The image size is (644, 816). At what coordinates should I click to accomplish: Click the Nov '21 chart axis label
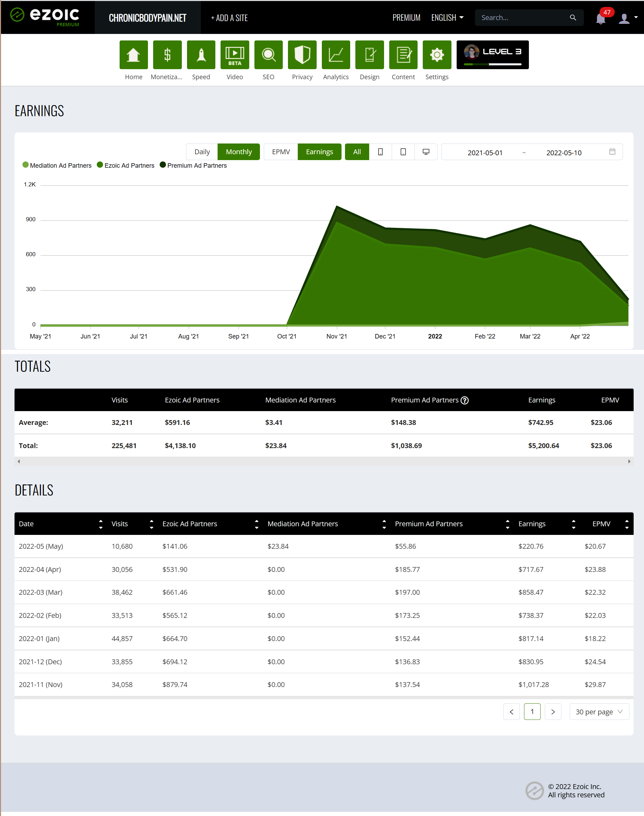[x=336, y=336]
